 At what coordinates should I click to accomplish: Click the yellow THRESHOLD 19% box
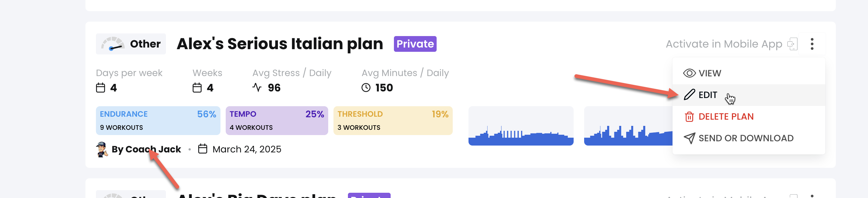click(x=393, y=121)
